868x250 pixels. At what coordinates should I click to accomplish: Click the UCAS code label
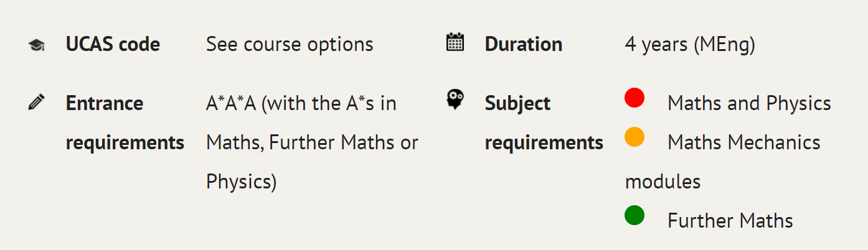tap(113, 44)
